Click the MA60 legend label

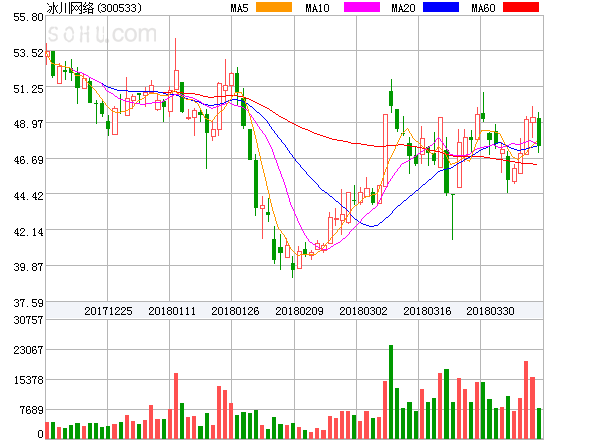(483, 8)
